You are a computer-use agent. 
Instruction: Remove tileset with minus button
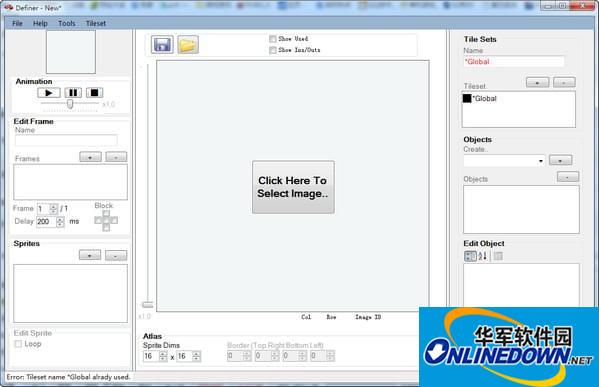[564, 82]
